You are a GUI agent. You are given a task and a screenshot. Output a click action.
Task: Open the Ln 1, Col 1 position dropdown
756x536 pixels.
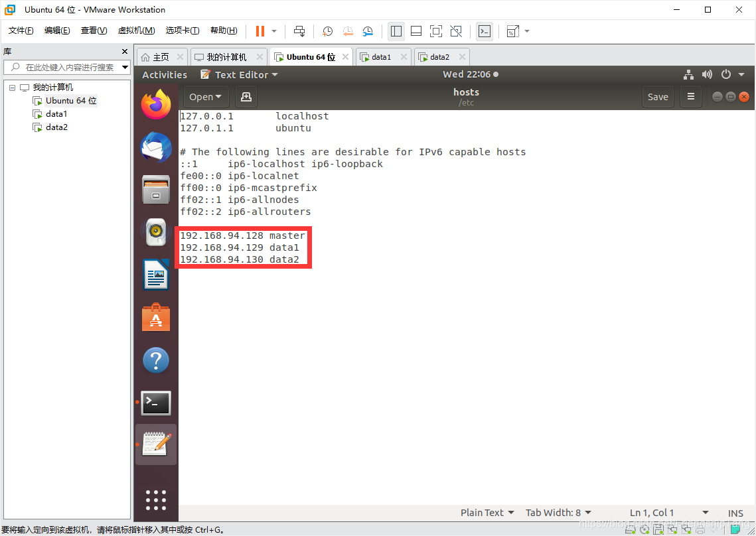(669, 513)
